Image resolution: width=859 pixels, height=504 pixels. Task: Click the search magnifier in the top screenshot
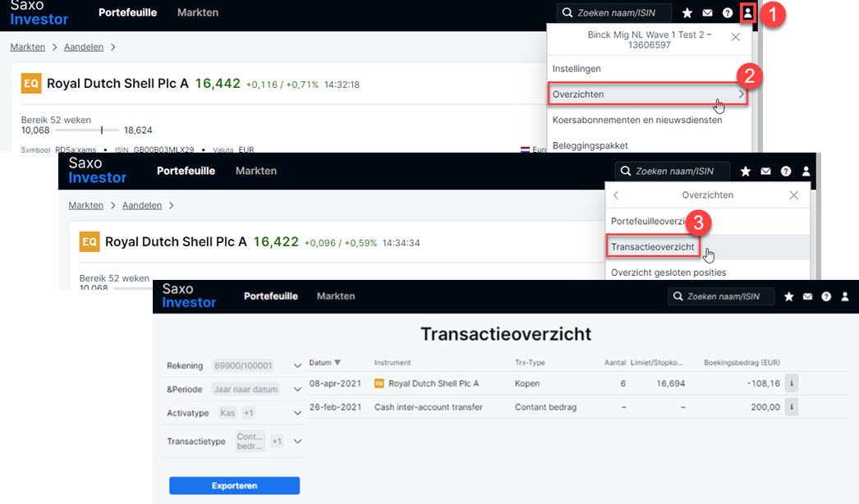tap(567, 12)
